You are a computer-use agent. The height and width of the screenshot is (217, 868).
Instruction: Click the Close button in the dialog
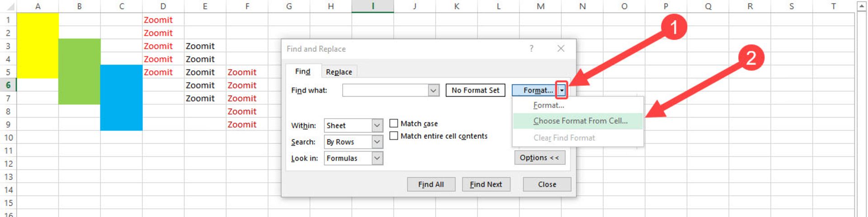tap(547, 184)
